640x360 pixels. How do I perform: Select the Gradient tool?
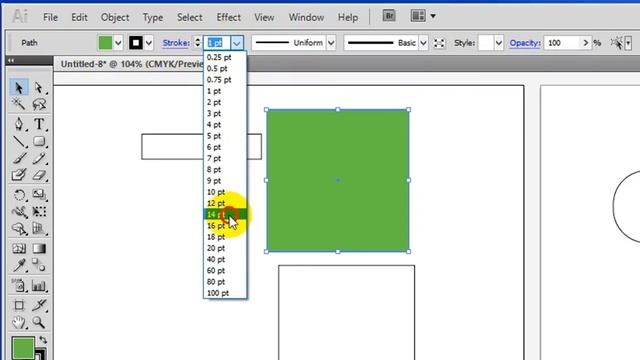39,248
